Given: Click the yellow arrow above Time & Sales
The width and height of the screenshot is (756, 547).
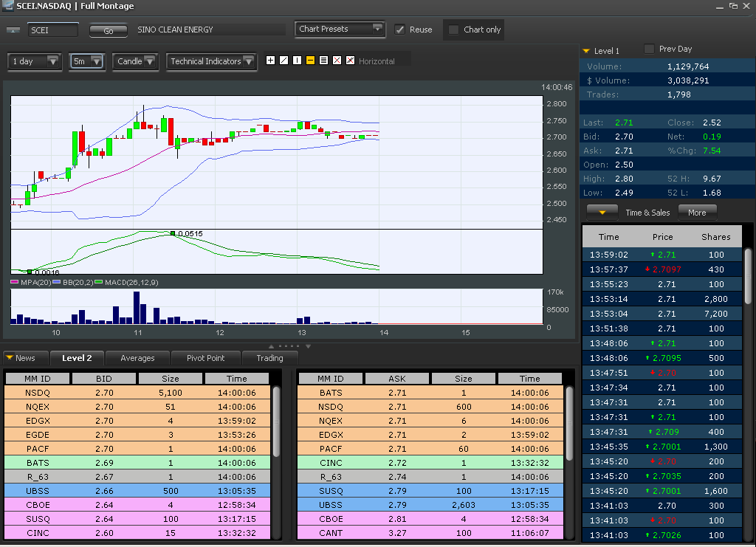Looking at the screenshot, I should tap(602, 213).
